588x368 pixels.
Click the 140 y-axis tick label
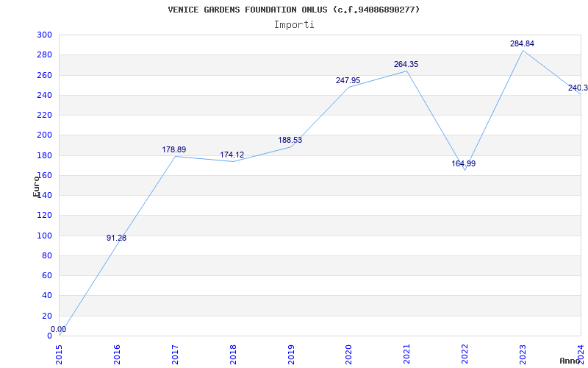pos(45,195)
